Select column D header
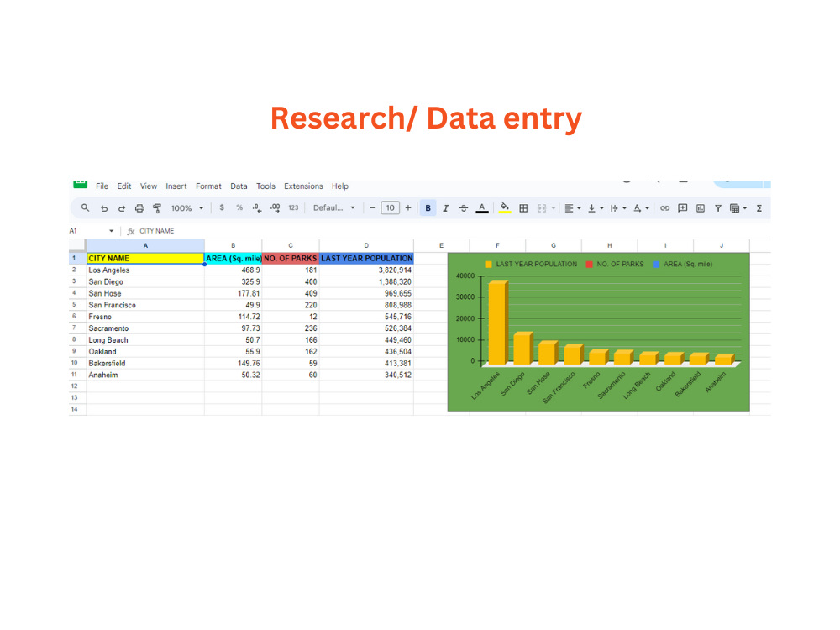840x630 pixels. pyautogui.click(x=366, y=245)
